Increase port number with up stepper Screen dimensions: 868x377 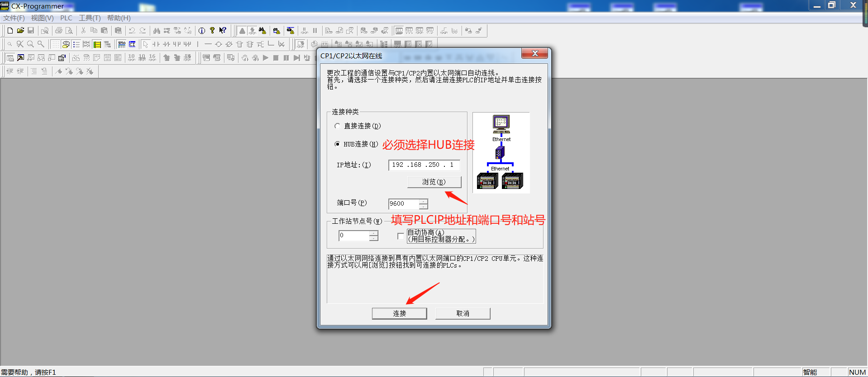coord(423,201)
